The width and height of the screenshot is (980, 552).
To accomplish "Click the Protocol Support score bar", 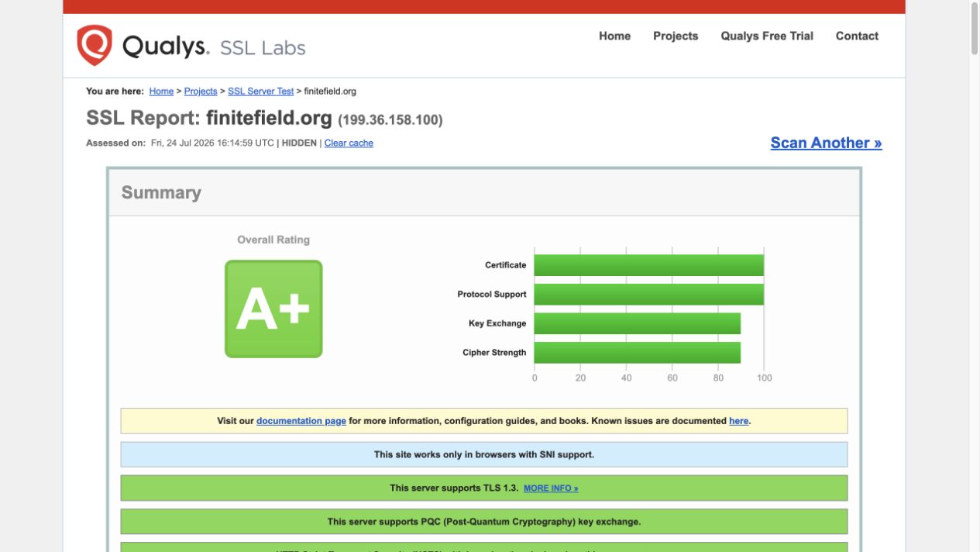I will click(x=649, y=295).
